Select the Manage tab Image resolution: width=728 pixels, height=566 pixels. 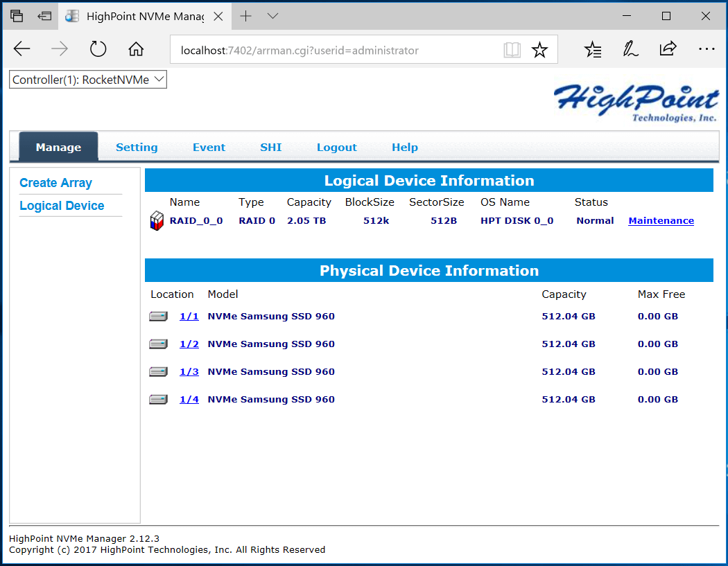58,147
